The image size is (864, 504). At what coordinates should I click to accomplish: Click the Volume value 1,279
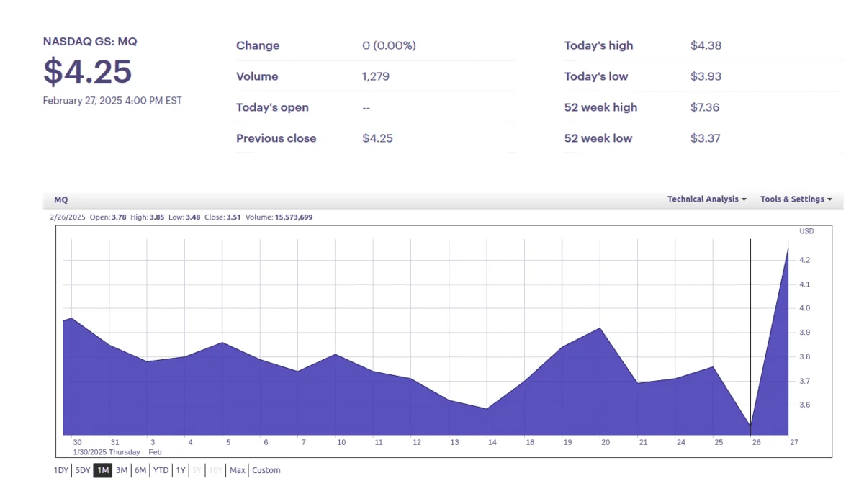pyautogui.click(x=375, y=76)
